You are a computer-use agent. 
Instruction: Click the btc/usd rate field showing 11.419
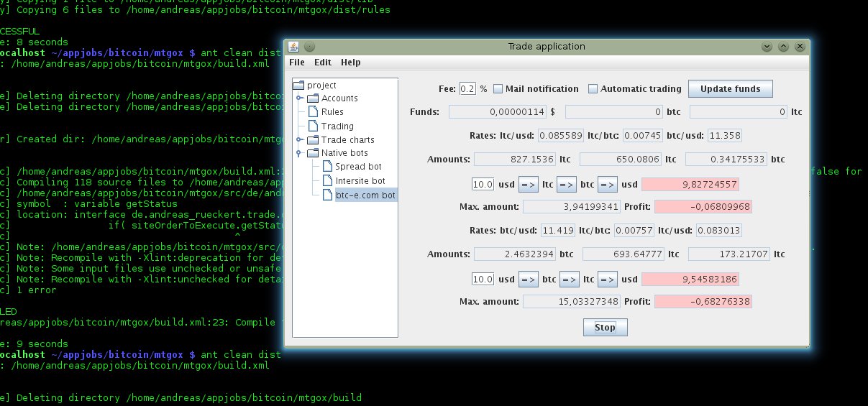point(557,231)
